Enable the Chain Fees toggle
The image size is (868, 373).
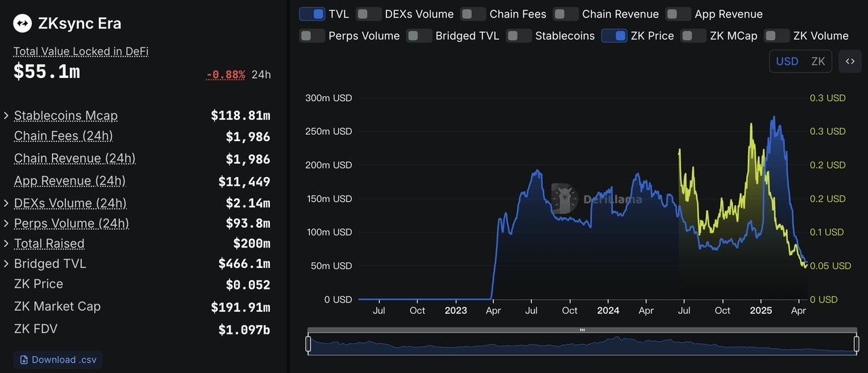(x=473, y=14)
